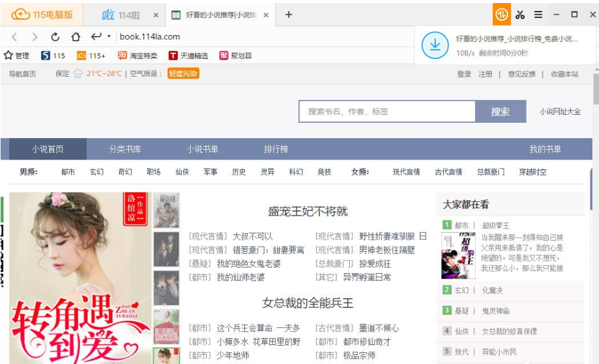The image size is (599, 364).
Task: Close the 好看的小说推荐 tab
Action: click(266, 15)
